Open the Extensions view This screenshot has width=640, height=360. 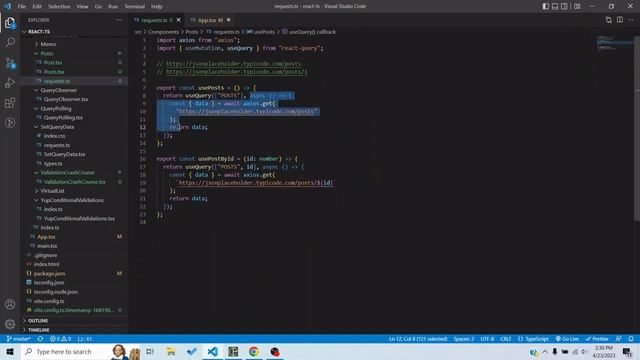coord(10,102)
